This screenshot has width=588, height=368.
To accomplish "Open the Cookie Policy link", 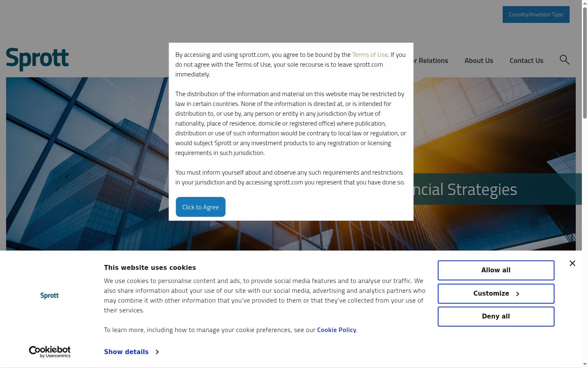I will (336, 330).
